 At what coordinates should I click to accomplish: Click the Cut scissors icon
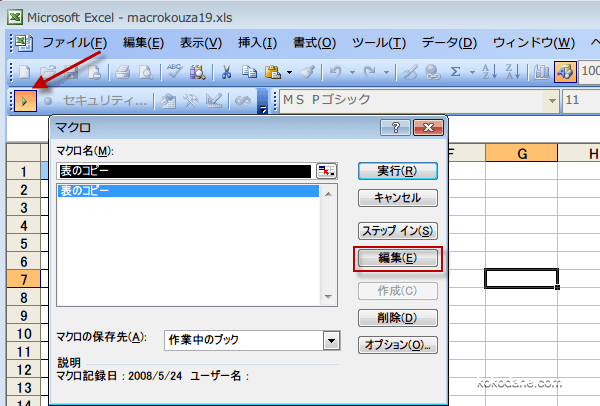point(226,72)
